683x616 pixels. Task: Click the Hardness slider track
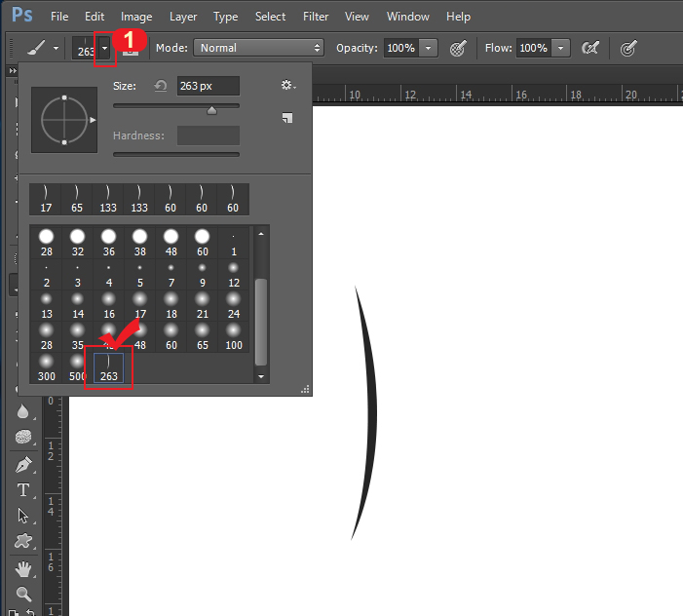(176, 154)
